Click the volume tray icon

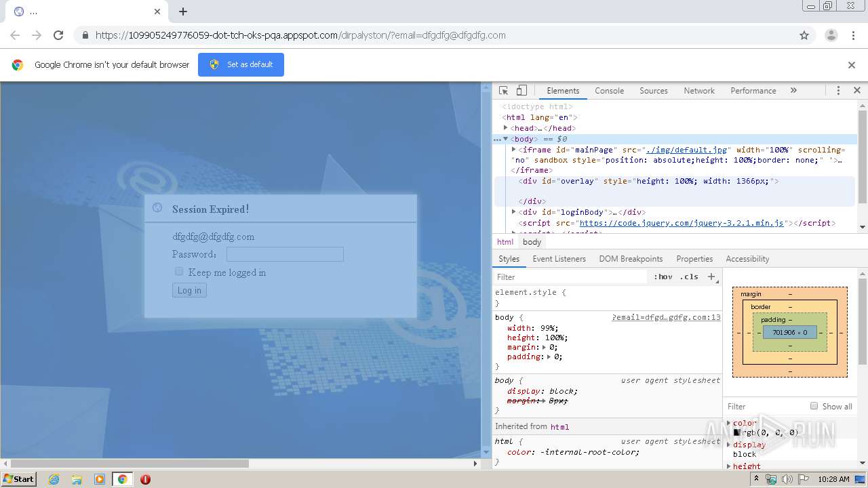pos(787,479)
